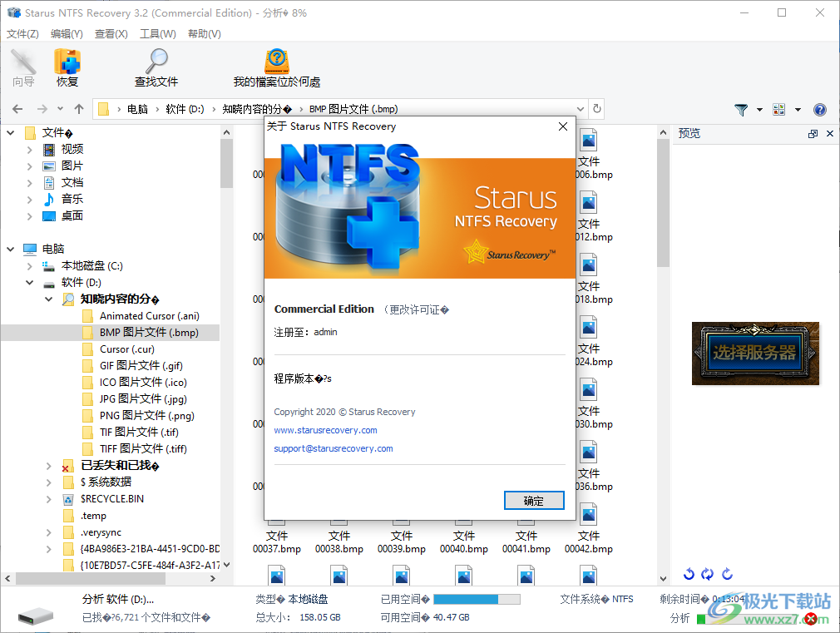Open the 编辑(Y) menu
The width and height of the screenshot is (840, 633).
[67, 34]
